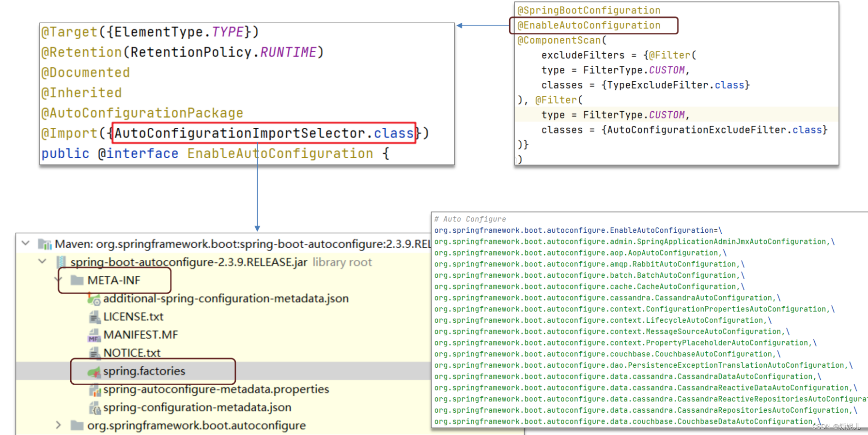The height and width of the screenshot is (435, 868).
Task: Click the SpringApplicationAdminJmxAutoConfiguration entry
Action: tap(635, 241)
